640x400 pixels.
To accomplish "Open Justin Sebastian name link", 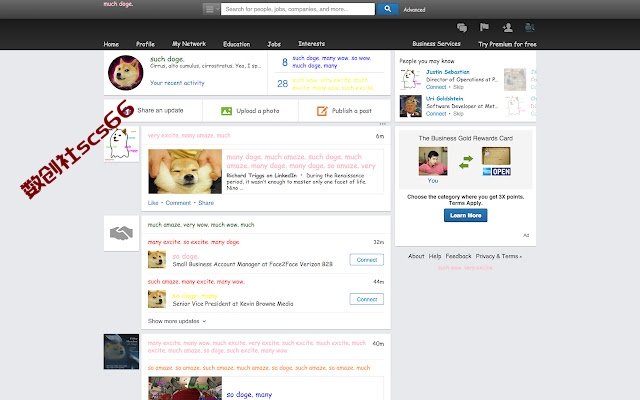I will click(x=448, y=72).
